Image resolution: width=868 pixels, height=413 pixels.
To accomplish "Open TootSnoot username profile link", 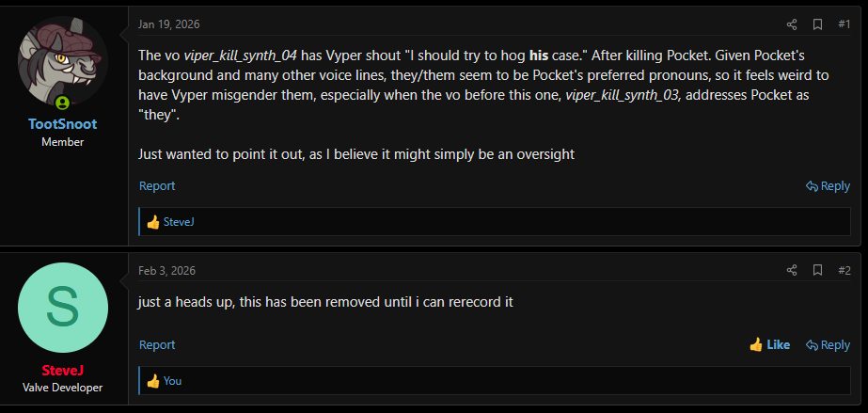I will pyautogui.click(x=63, y=124).
